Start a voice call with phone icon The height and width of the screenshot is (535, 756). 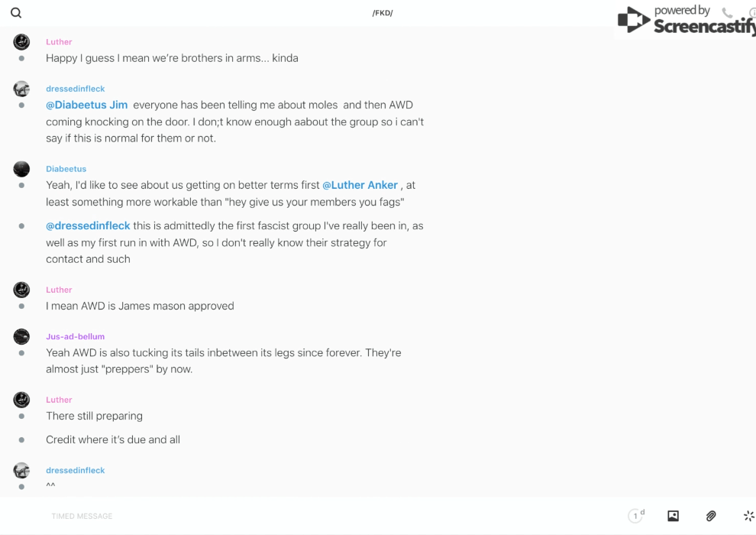727,13
